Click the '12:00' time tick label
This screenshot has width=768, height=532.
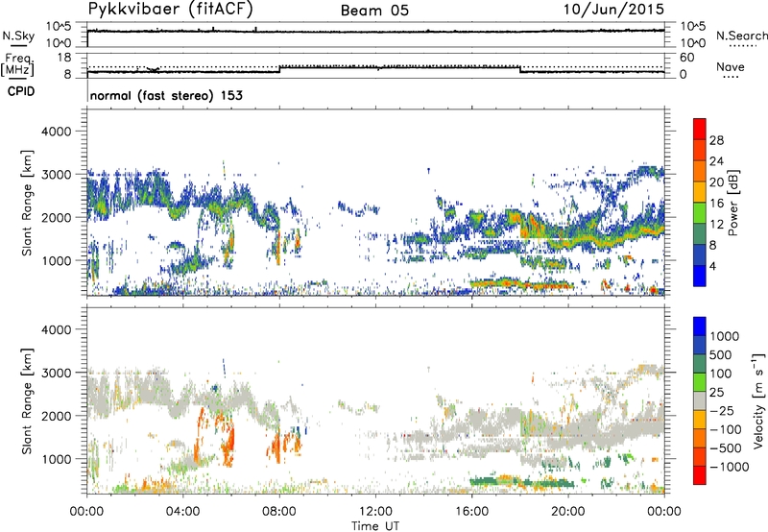coord(375,512)
